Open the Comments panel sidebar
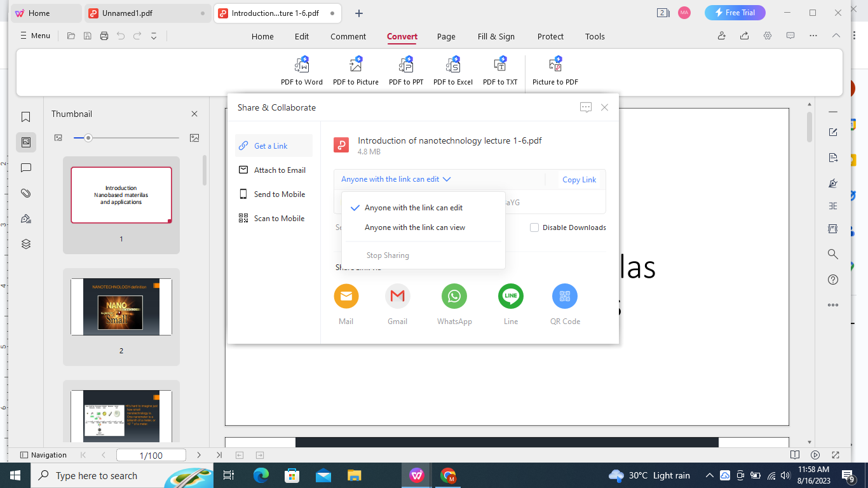868x488 pixels. click(x=25, y=168)
